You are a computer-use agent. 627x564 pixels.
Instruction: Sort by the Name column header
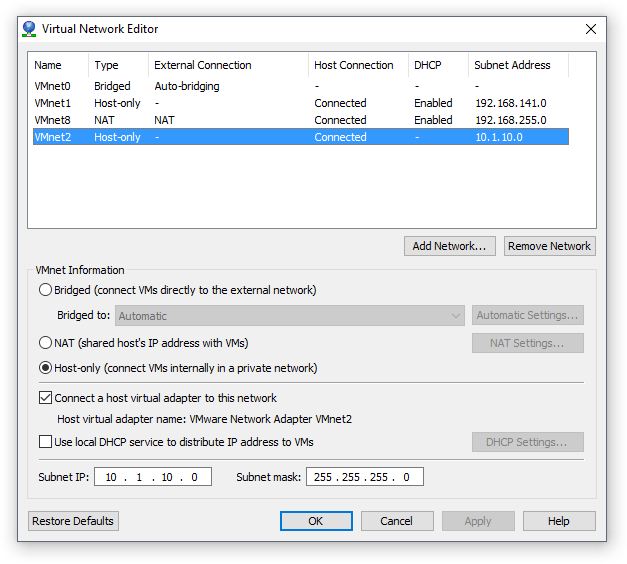click(58, 65)
